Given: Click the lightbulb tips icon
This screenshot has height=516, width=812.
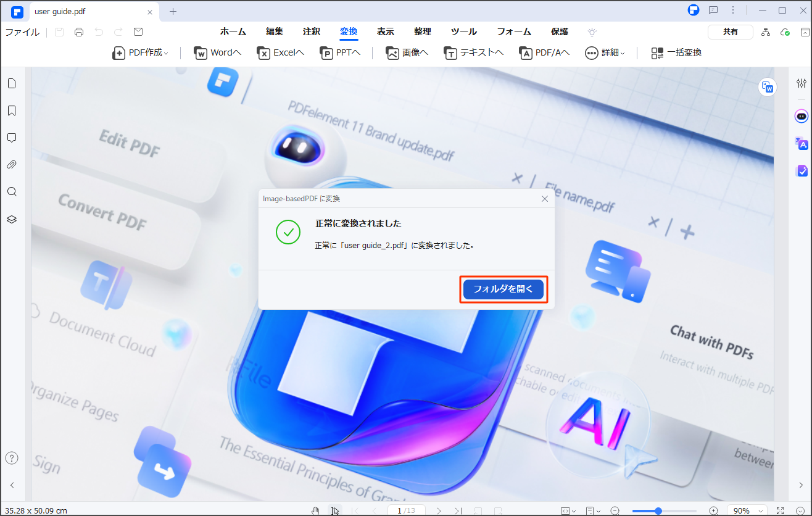Looking at the screenshot, I should point(592,32).
